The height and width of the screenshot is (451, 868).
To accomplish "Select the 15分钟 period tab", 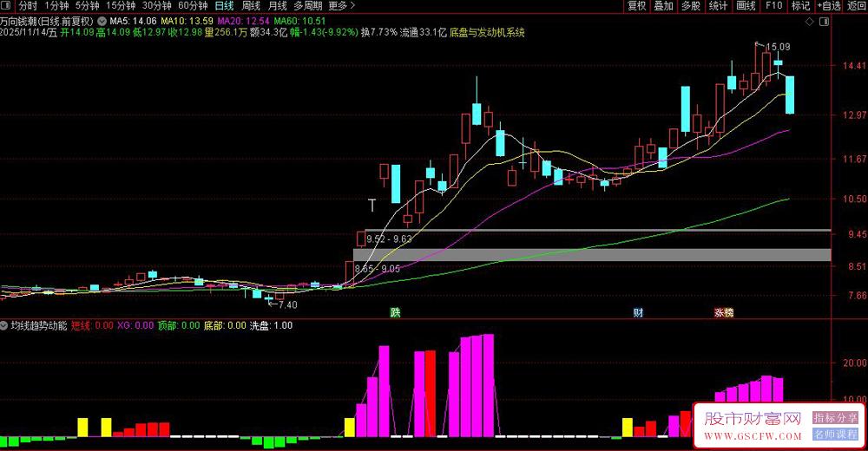I will pyautogui.click(x=121, y=6).
